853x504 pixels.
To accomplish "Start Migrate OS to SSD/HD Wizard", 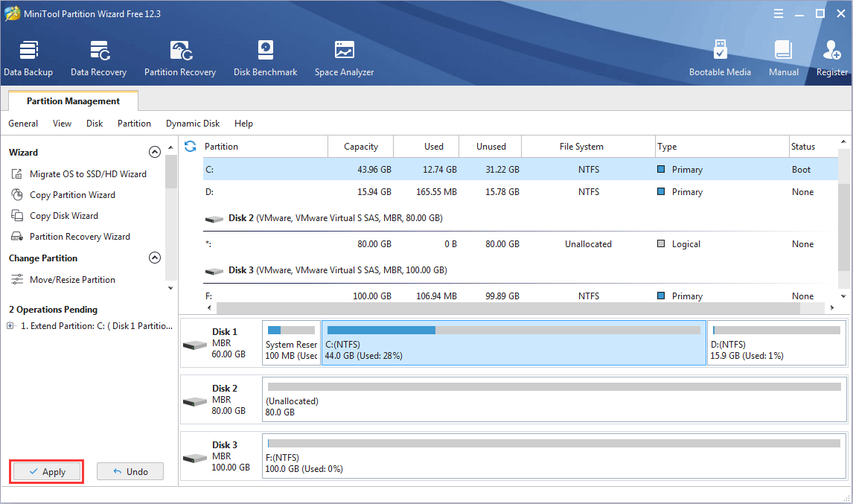I will (x=88, y=174).
